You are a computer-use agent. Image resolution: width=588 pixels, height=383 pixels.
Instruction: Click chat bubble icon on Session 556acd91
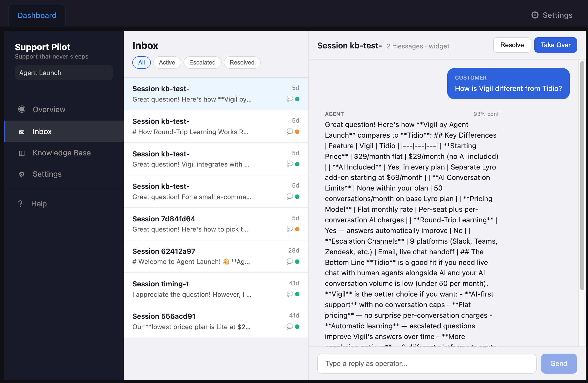click(x=290, y=326)
